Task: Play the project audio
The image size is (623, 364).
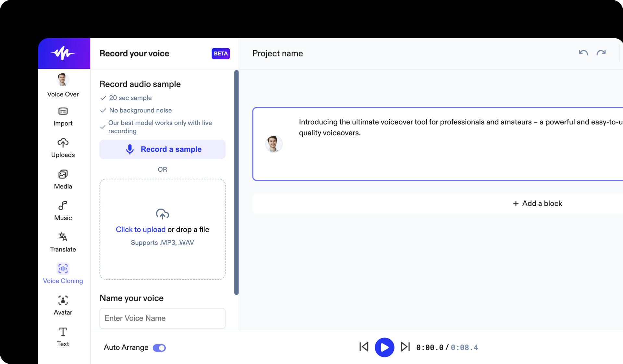Action: tap(385, 347)
